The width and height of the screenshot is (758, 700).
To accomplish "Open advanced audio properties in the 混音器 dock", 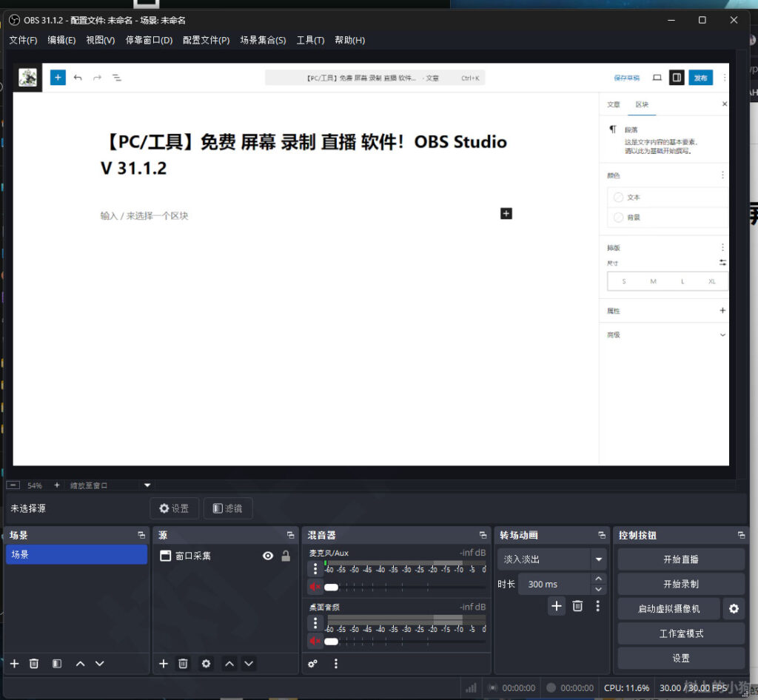I will point(313,664).
